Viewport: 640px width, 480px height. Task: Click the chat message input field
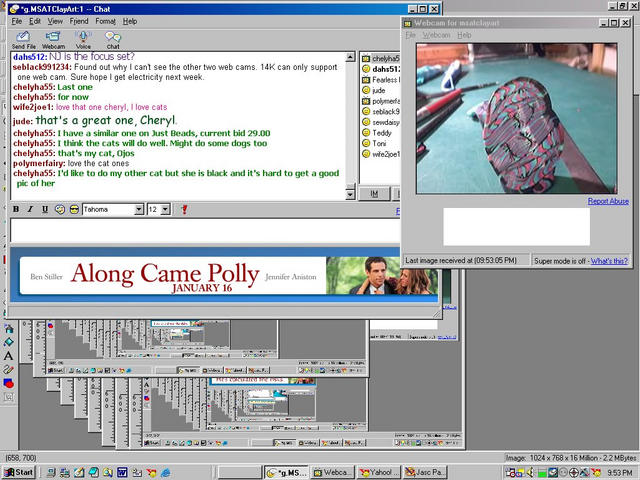coord(205,231)
